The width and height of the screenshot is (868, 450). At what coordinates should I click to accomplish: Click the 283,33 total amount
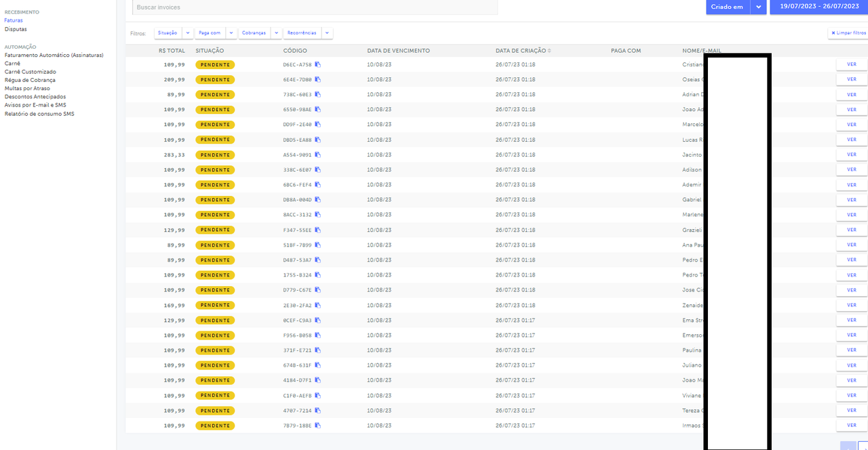click(174, 155)
